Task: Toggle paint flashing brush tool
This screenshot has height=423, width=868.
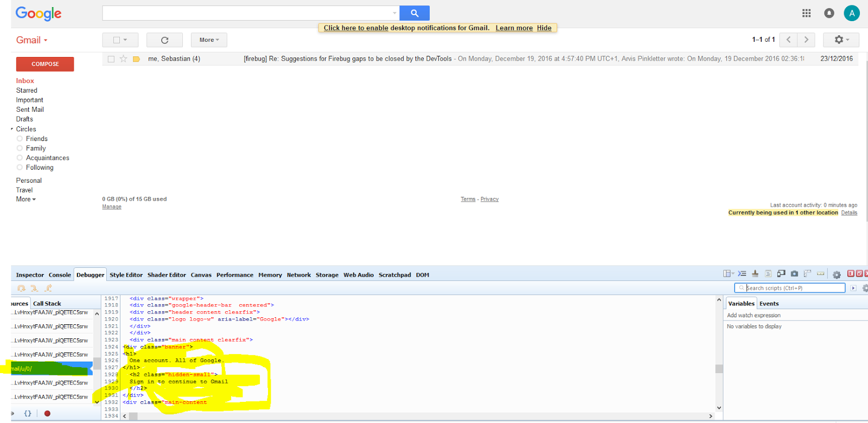Action: click(755, 273)
